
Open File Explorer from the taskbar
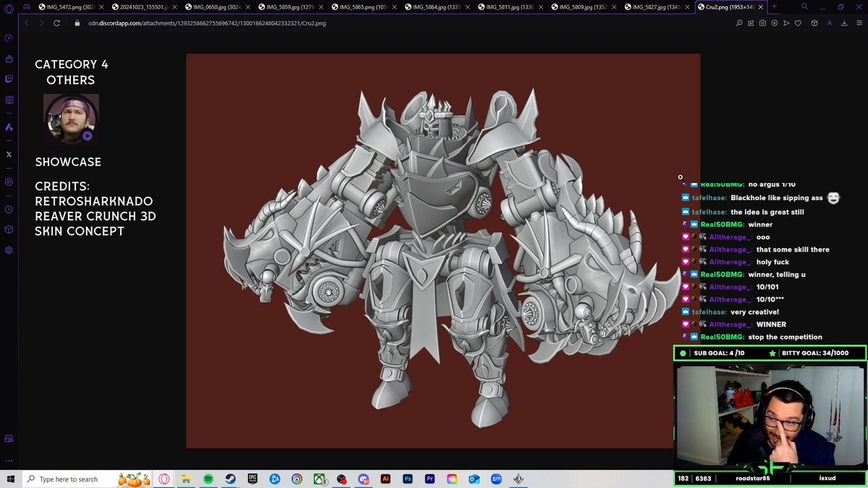pyautogui.click(x=186, y=479)
